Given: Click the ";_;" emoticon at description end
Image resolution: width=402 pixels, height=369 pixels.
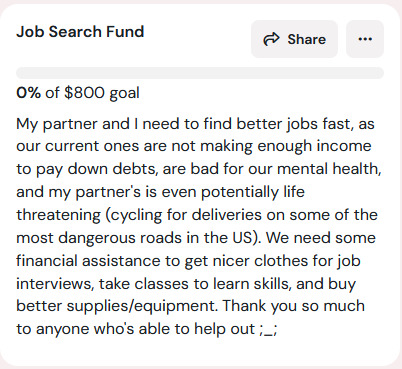Looking at the screenshot, I should (268, 330).
